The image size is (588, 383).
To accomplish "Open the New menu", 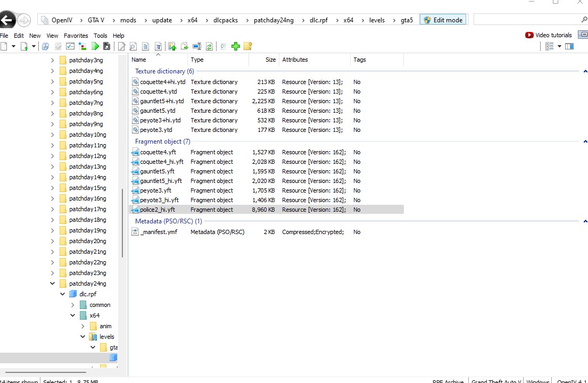I will click(35, 36).
